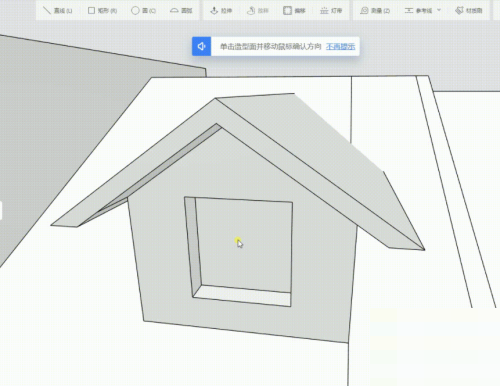The image size is (500, 386).
Task: Activate the Push/Pull extrude (拉伸) tool
Action: [x=221, y=11]
